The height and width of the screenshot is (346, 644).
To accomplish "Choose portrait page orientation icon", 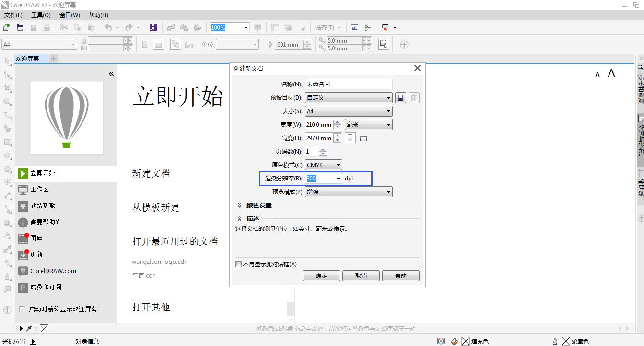I will [x=351, y=138].
